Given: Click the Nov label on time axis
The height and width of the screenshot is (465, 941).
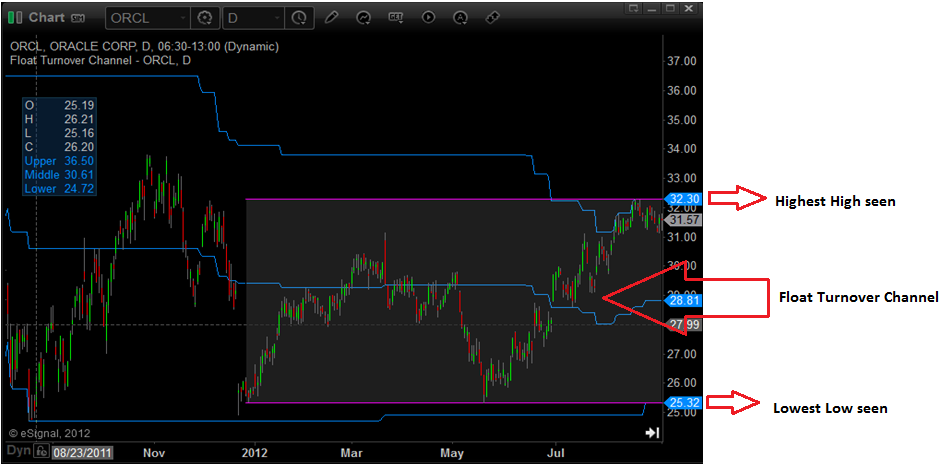Looking at the screenshot, I should pos(154,451).
